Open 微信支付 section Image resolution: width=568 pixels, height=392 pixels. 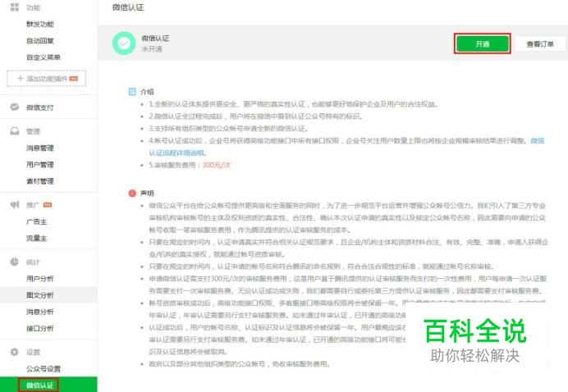tap(40, 107)
